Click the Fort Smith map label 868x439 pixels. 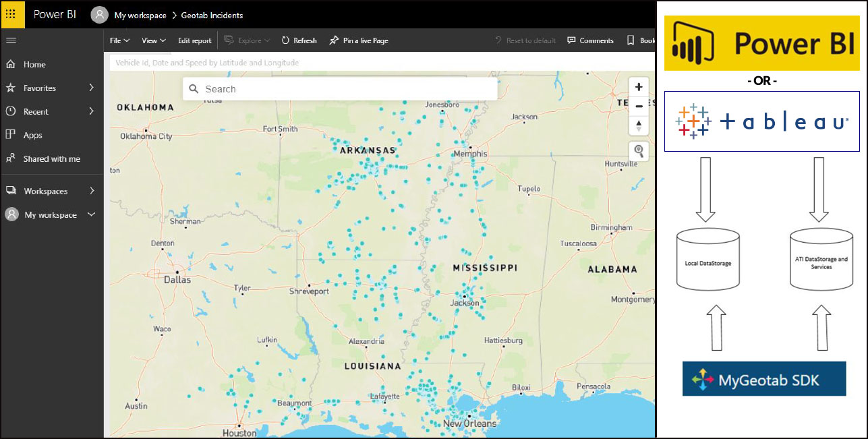point(280,129)
